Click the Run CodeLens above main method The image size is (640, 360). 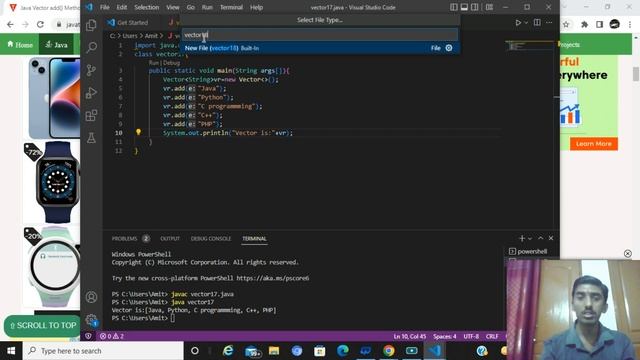pyautogui.click(x=154, y=63)
